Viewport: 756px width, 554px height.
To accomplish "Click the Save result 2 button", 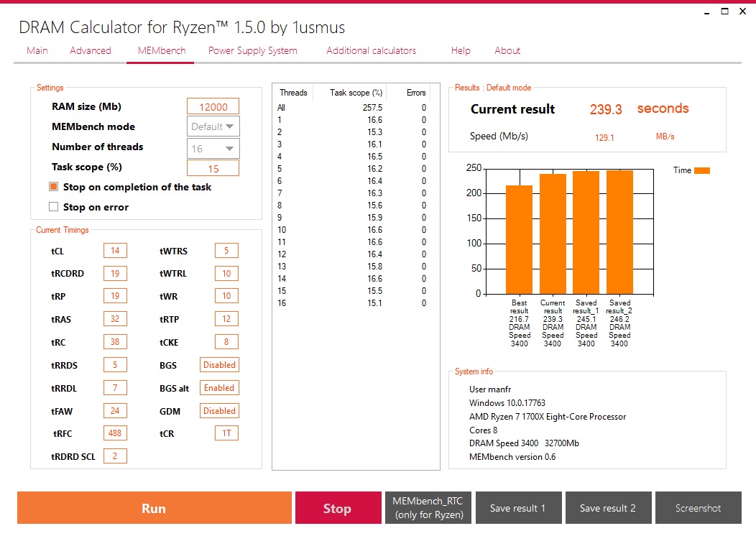I will tap(609, 508).
